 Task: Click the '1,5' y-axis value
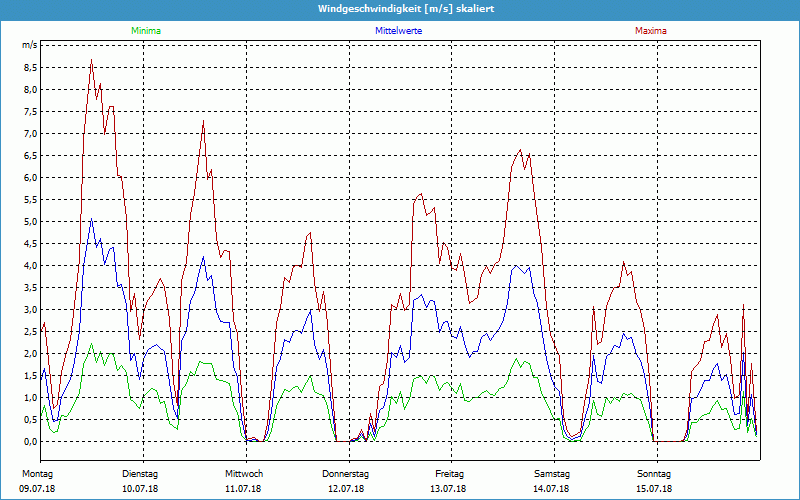[x=31, y=376]
